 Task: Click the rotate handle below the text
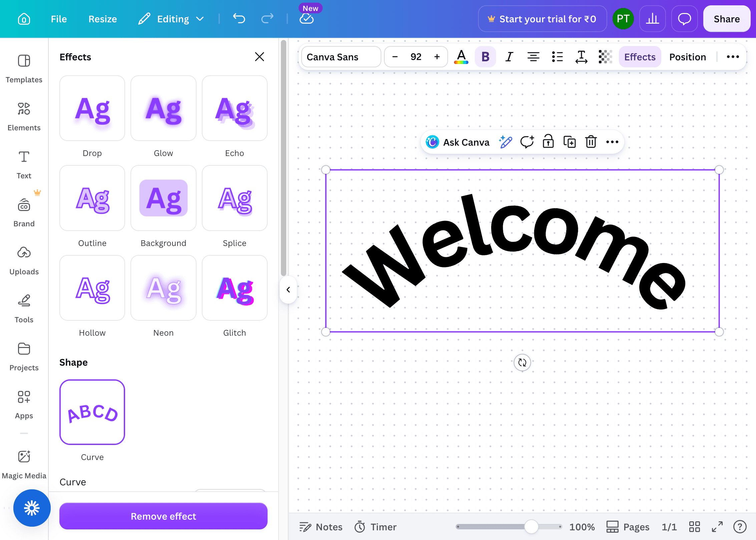(x=522, y=362)
